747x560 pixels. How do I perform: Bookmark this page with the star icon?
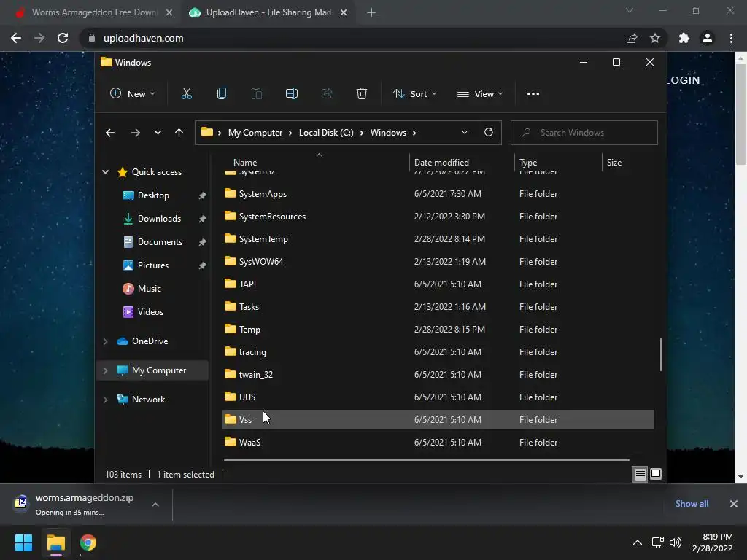(x=655, y=38)
